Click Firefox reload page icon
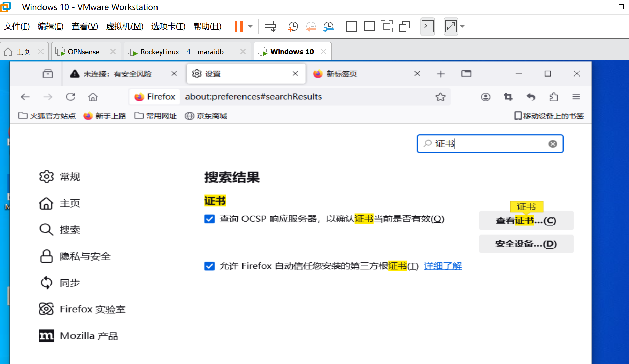The height and width of the screenshot is (364, 629). point(70,97)
